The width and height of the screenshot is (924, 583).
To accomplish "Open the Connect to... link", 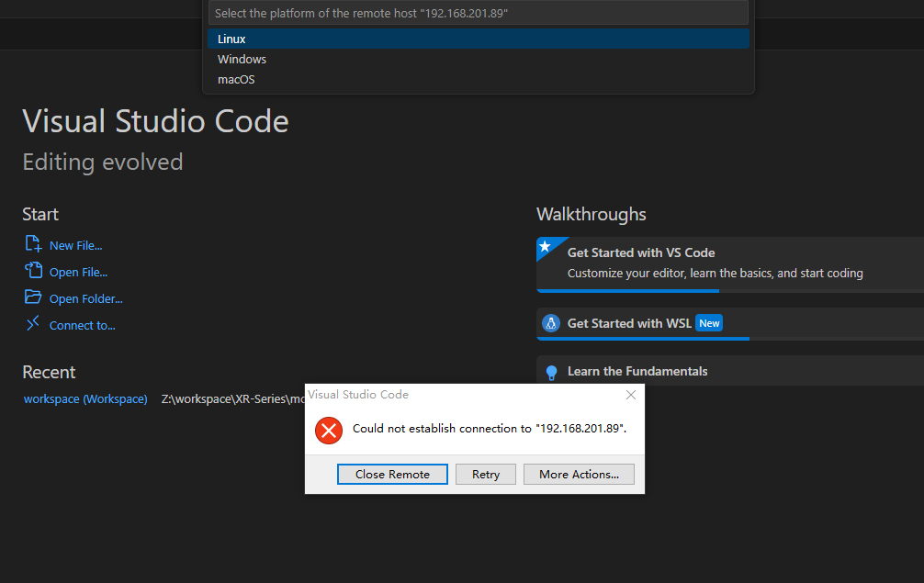I will 82,325.
